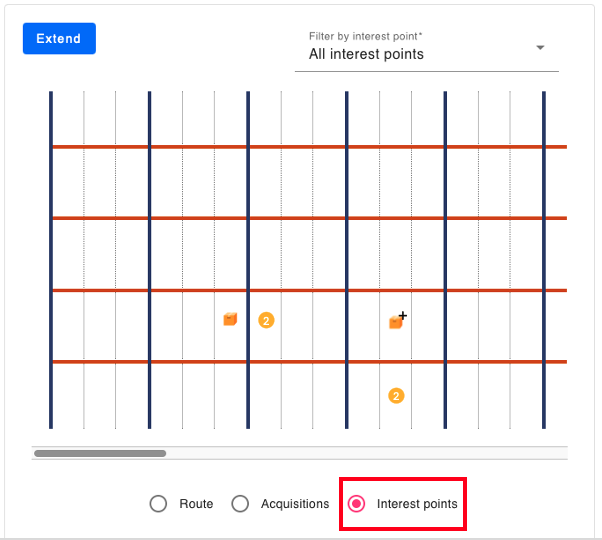Click the orange box icon with plus sign
This screenshot has height=540, width=602.
coord(396,322)
